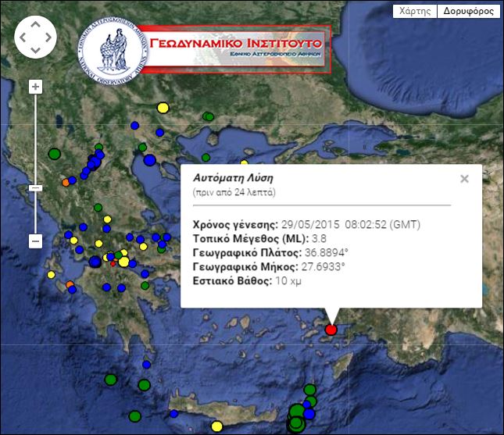This screenshot has height=435, width=504.
Task: Click the πριν από 24 λεπτά text
Action: point(234,192)
